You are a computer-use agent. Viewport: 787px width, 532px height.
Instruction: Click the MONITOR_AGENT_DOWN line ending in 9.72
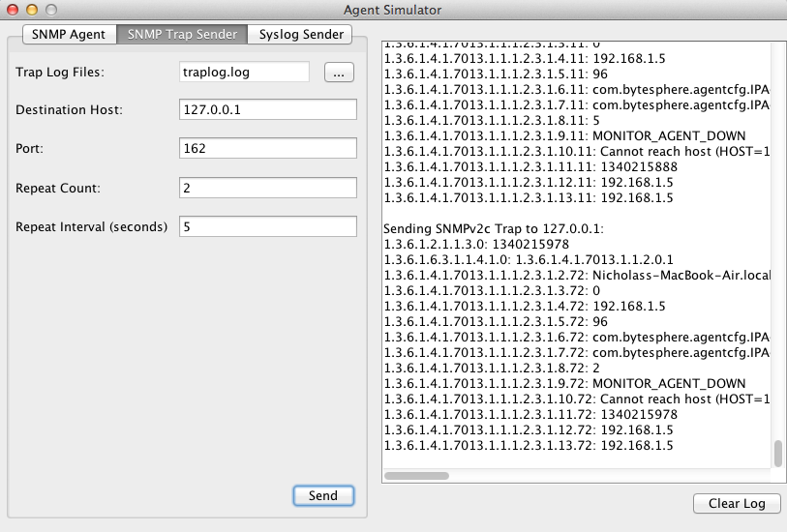[564, 383]
